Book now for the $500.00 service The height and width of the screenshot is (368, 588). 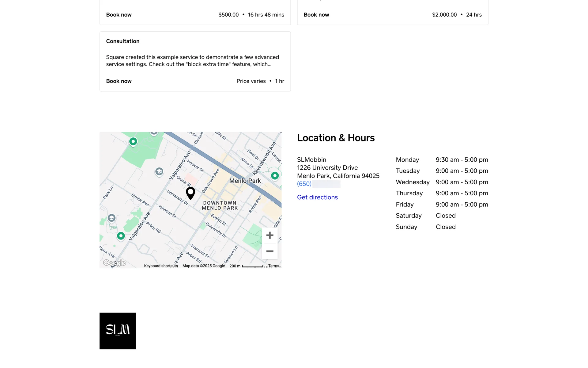(119, 15)
